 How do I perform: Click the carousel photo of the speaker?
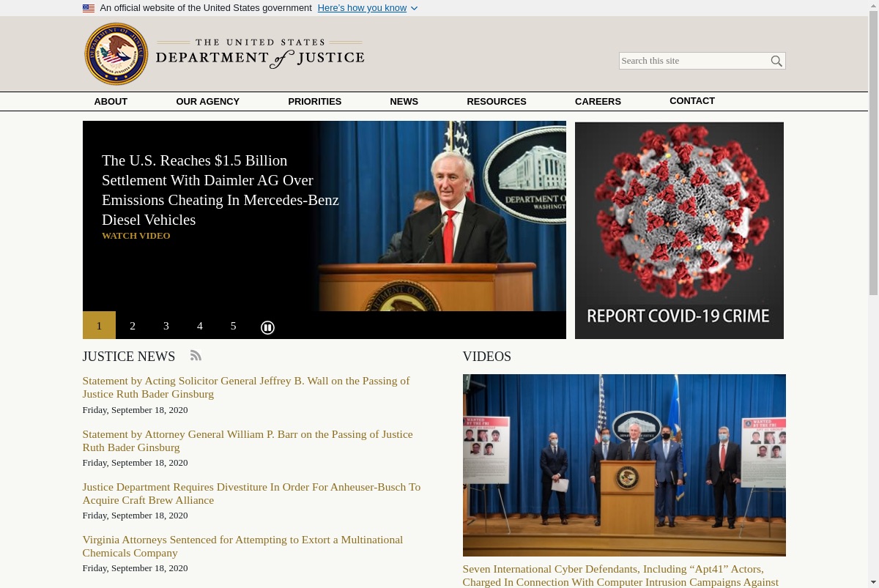(442, 216)
